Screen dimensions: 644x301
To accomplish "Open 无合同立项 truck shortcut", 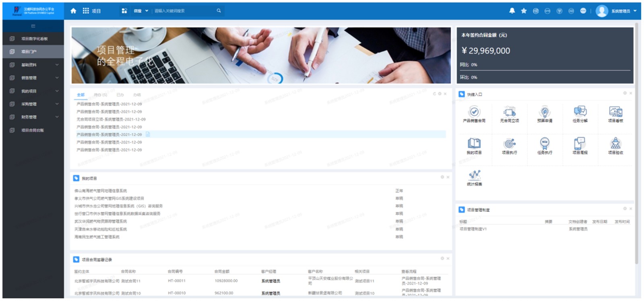I will pos(510,114).
